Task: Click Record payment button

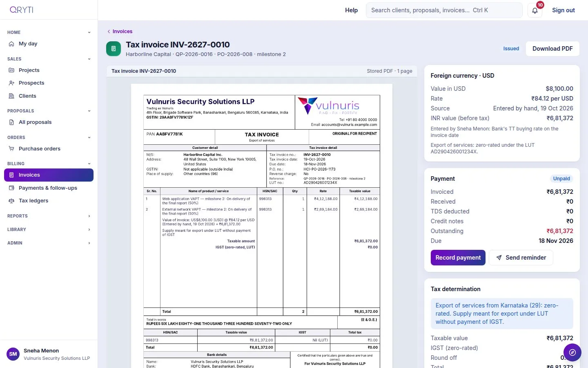Action: [458, 258]
